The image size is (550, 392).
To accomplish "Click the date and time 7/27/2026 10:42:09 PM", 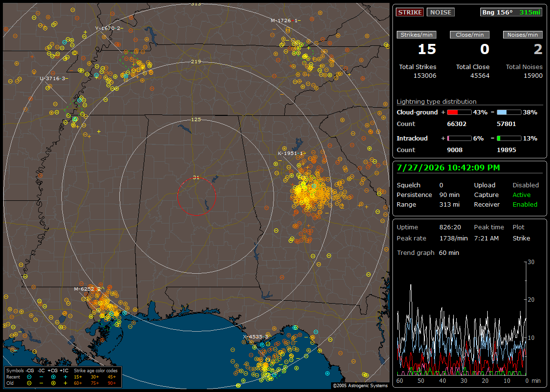I will click(x=449, y=168).
